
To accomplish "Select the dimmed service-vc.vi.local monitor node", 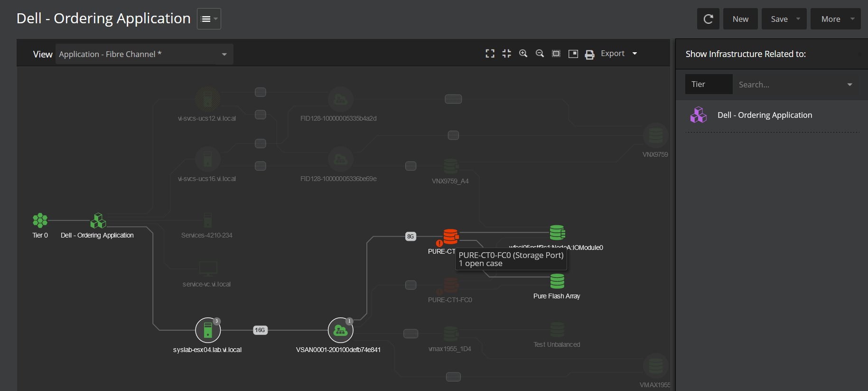I will [208, 269].
